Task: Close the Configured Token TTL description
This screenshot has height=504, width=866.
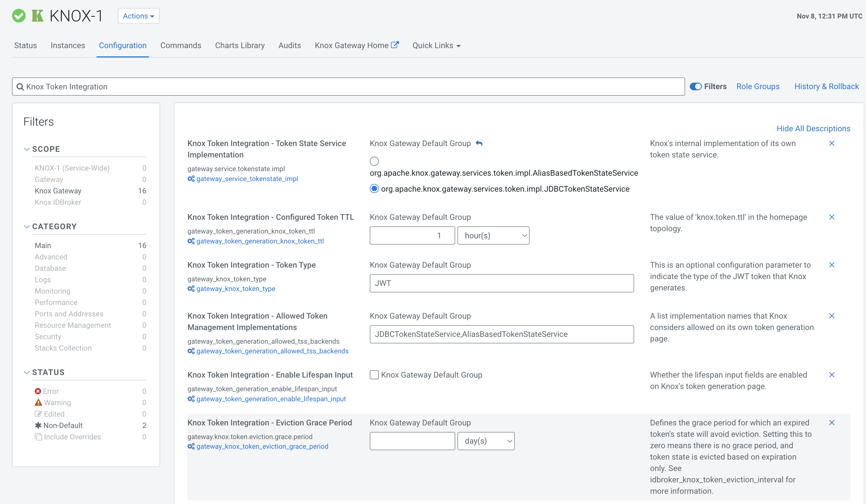Action: click(831, 217)
